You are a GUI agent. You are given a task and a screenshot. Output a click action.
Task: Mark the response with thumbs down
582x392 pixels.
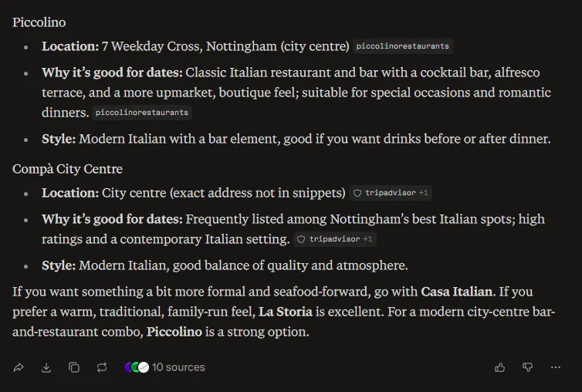527,367
